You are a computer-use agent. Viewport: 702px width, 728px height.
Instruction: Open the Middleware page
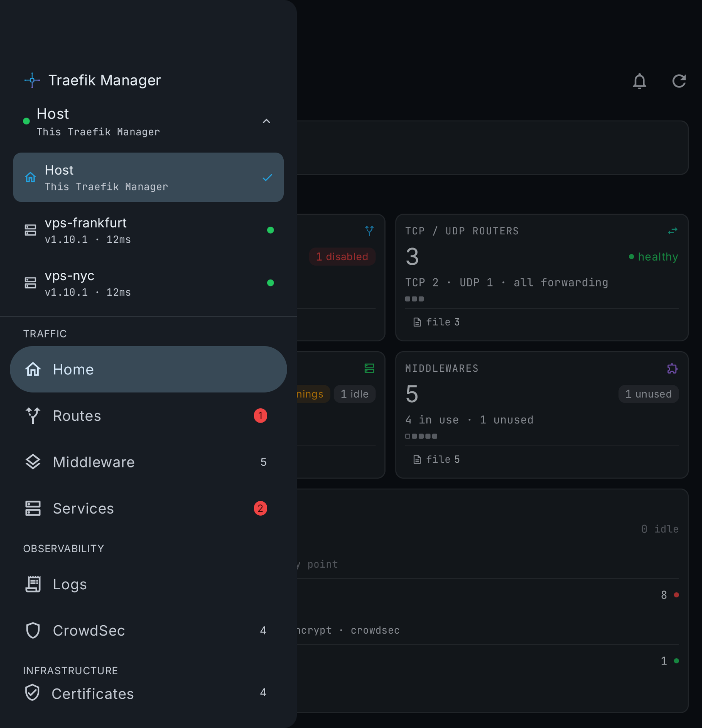[148, 462]
